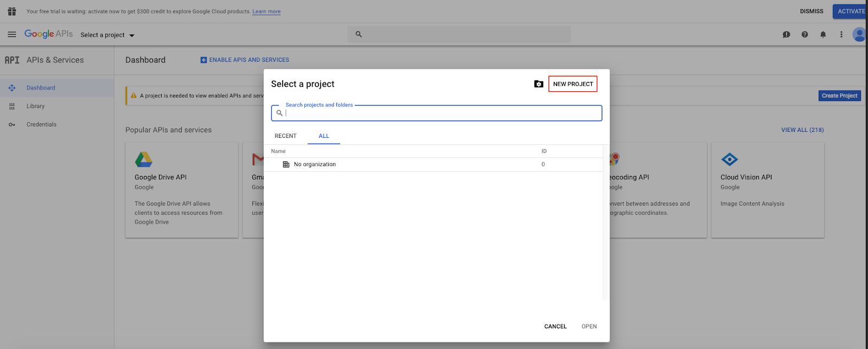Screen dimensions: 868x349
Task: Click the organization building icon
Action: [x=286, y=164]
